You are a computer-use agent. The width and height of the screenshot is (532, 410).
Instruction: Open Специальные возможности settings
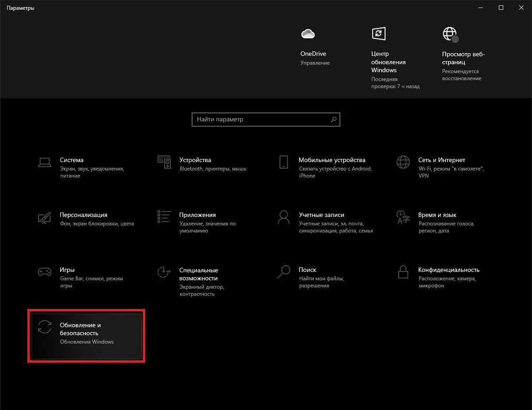[207, 281]
